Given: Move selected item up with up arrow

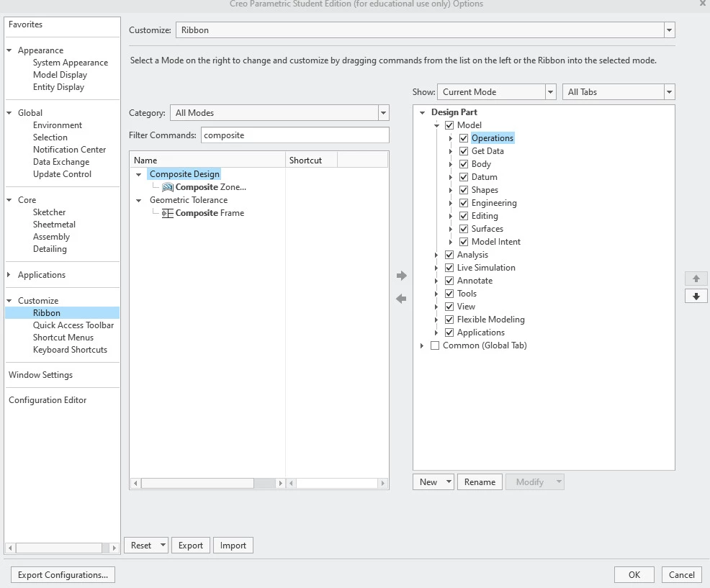Looking at the screenshot, I should point(696,279).
